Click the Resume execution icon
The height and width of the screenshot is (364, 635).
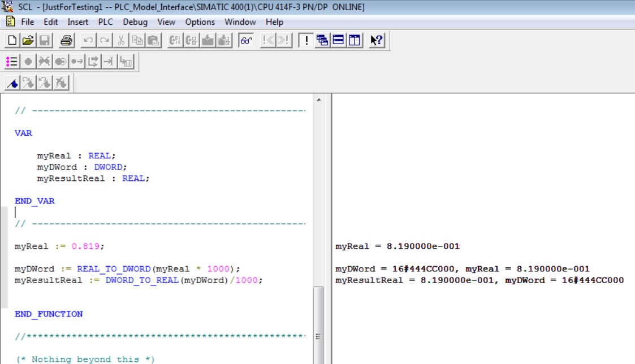[x=77, y=62]
